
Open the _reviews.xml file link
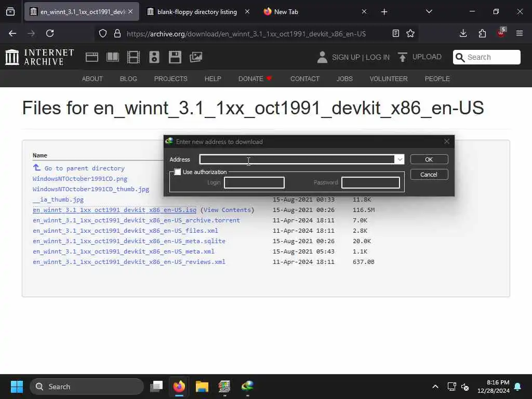click(129, 262)
